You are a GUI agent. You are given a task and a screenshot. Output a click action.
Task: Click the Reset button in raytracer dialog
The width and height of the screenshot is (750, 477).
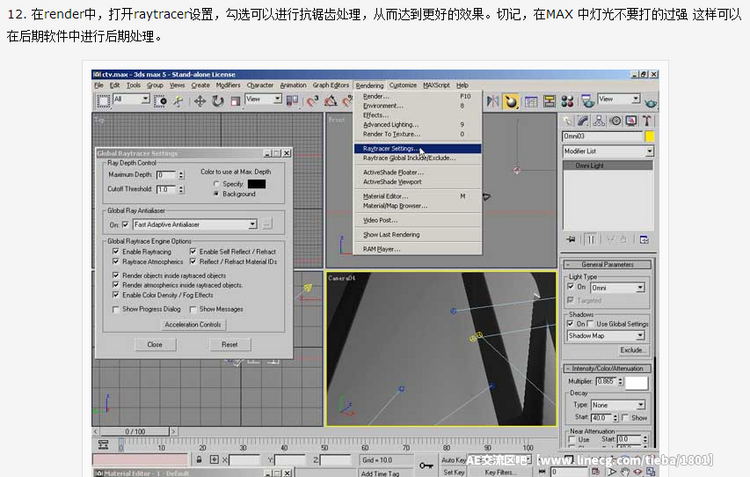pos(230,344)
